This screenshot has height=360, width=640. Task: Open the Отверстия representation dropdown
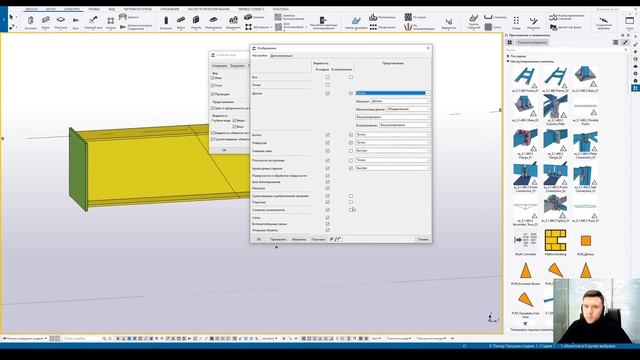392,142
